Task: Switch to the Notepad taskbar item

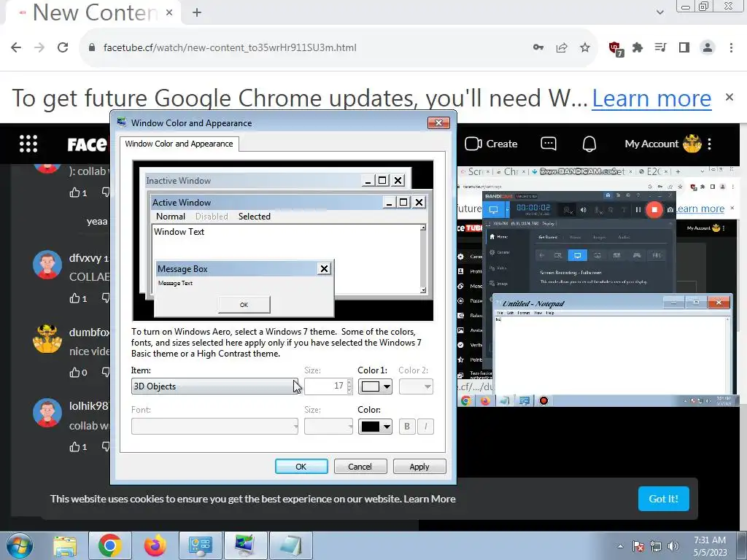Action: pyautogui.click(x=291, y=545)
